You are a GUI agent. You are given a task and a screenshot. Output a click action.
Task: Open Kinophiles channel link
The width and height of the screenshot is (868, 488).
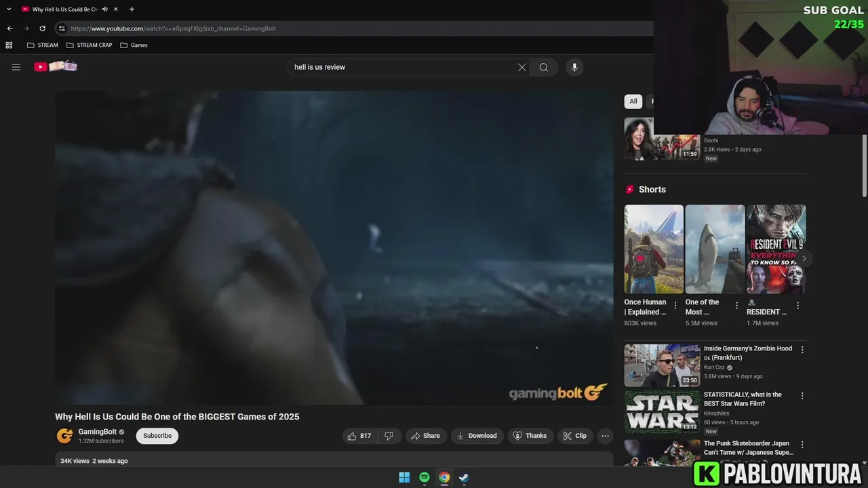click(x=717, y=413)
